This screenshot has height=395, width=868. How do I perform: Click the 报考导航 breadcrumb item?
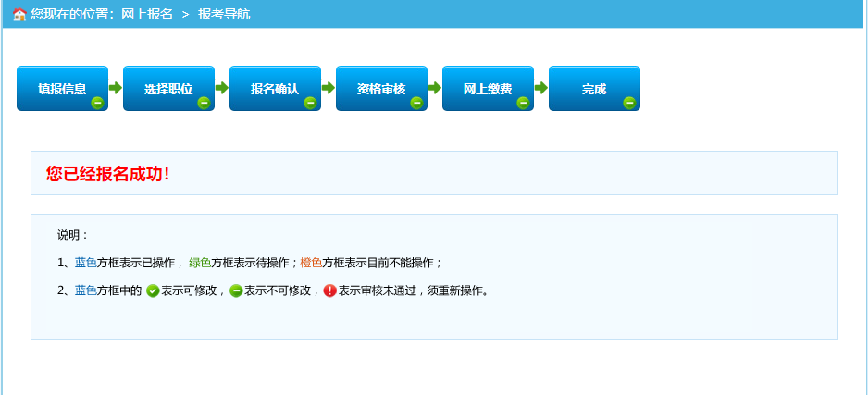(224, 15)
